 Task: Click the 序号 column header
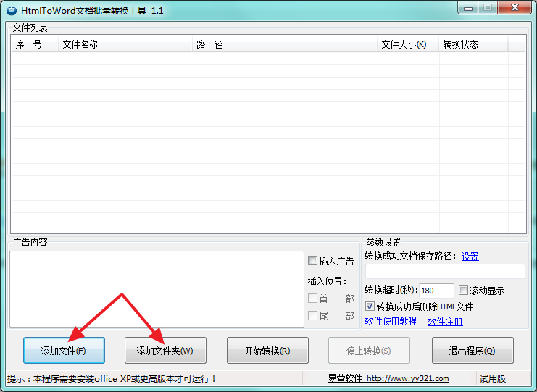click(x=35, y=44)
